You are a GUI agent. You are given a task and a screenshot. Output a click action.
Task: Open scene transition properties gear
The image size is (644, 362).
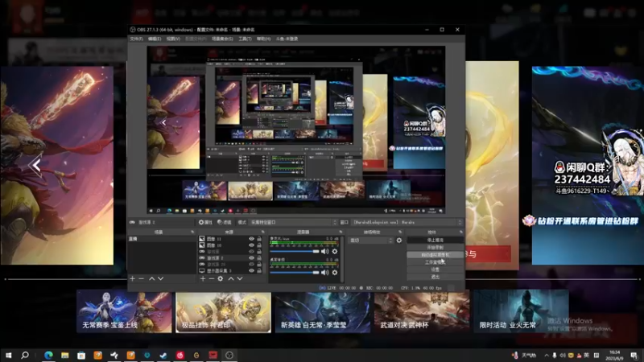(x=399, y=240)
